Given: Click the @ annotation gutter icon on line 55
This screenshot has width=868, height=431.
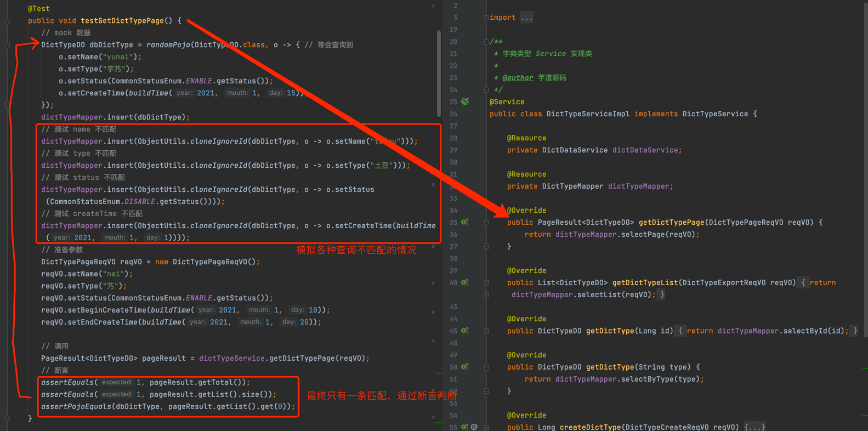Looking at the screenshot, I should click(474, 427).
